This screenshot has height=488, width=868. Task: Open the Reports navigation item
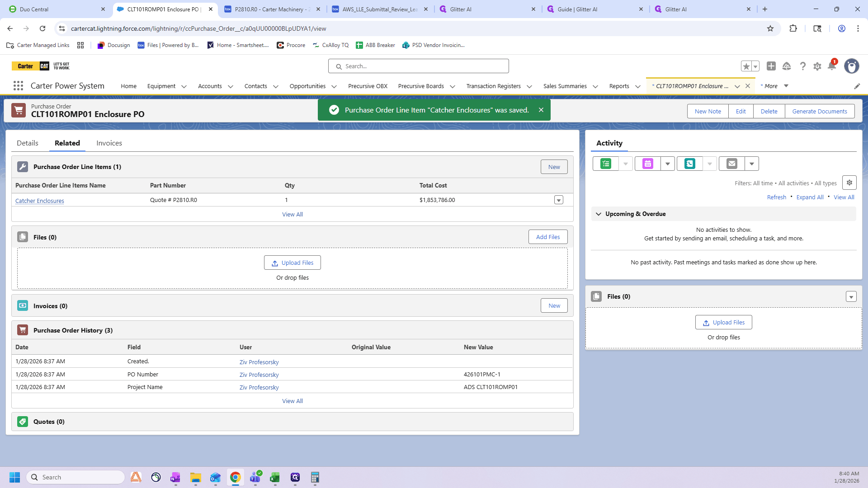point(619,86)
